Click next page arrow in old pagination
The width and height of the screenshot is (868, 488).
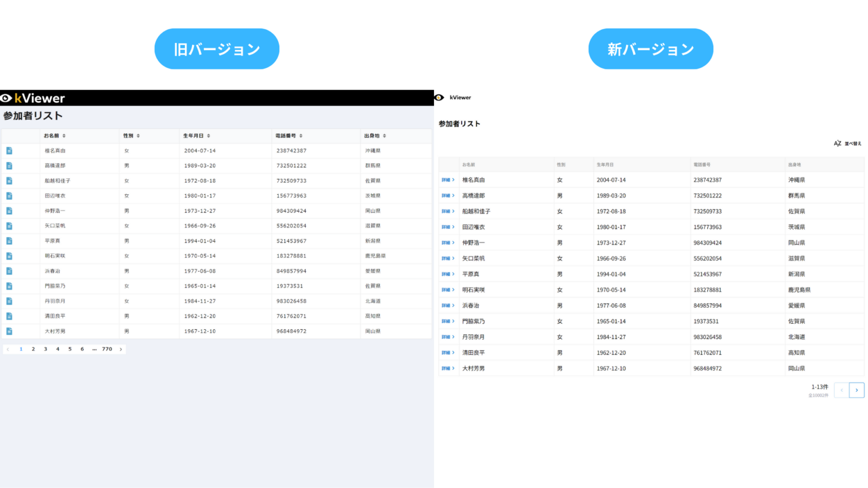[x=121, y=349]
